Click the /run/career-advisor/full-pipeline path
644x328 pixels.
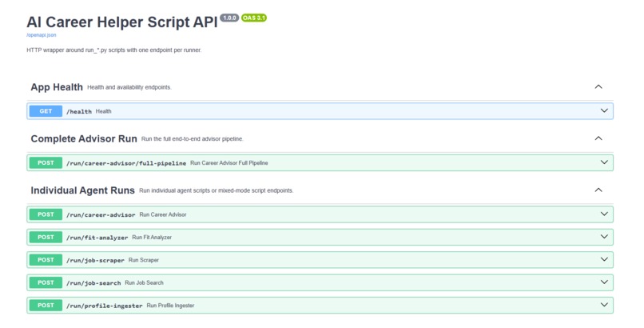(126, 163)
